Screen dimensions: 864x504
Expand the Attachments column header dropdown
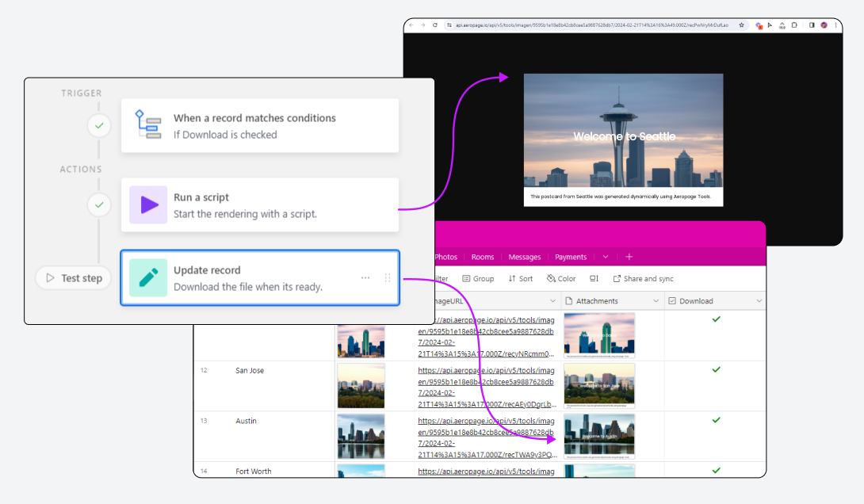(656, 301)
